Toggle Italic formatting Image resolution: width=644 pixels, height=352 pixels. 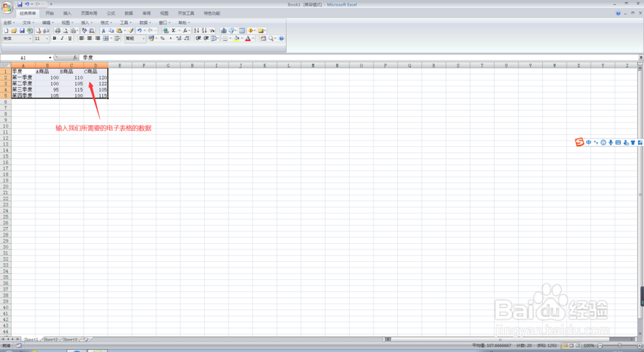tap(62, 38)
